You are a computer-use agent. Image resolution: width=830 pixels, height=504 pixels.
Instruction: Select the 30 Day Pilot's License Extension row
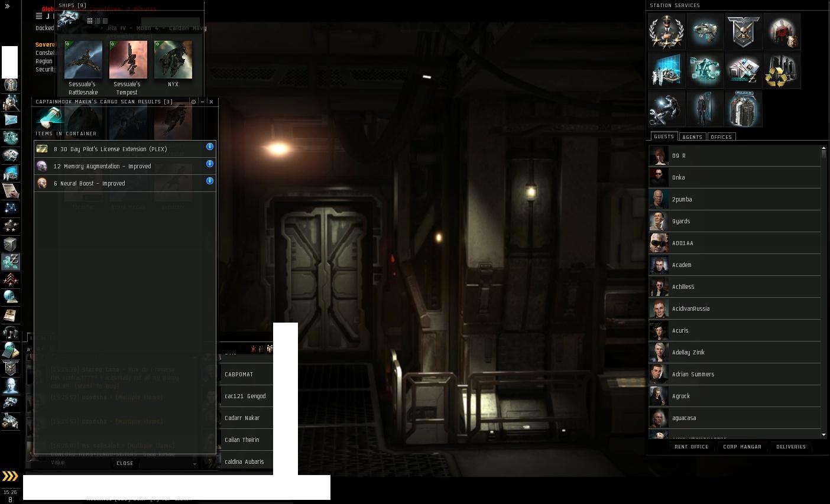[x=125, y=149]
